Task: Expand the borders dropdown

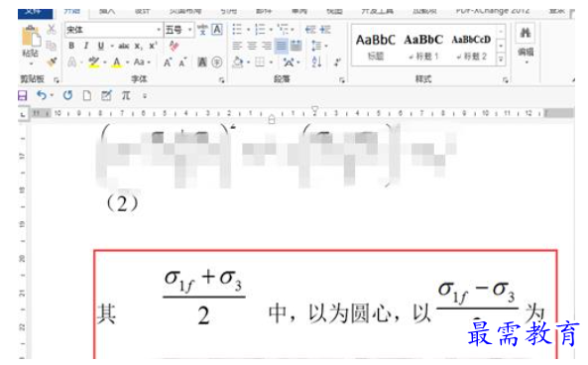Action: [271, 62]
